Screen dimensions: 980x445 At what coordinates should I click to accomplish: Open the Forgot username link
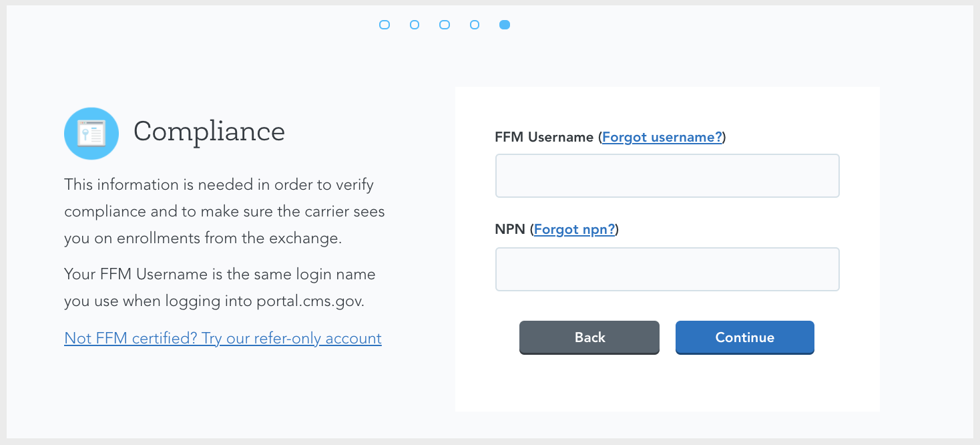point(662,137)
